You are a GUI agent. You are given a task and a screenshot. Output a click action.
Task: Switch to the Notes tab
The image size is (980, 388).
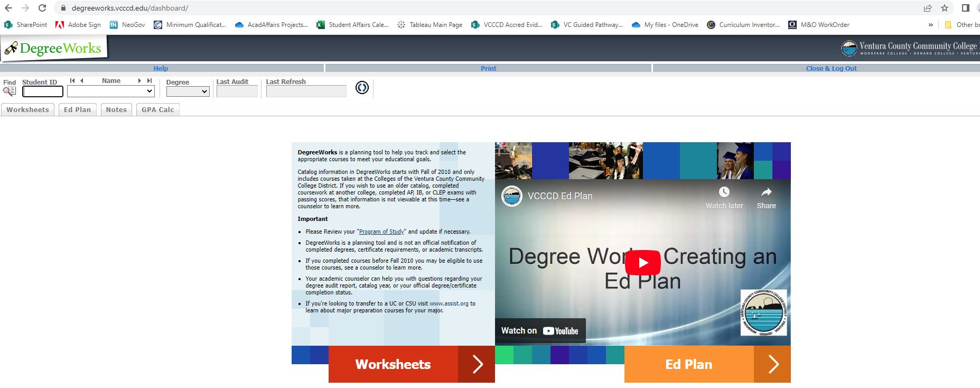116,109
